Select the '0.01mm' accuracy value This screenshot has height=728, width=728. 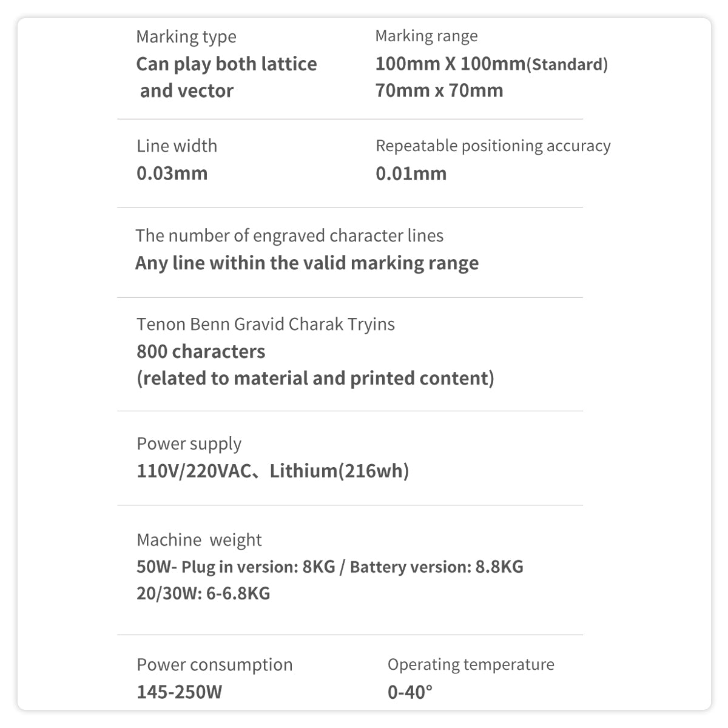(411, 174)
